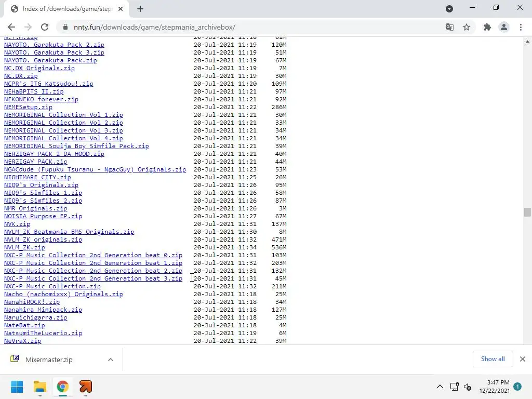532x399 pixels.
Task: Open the tab search dropdown button
Action: click(x=449, y=9)
